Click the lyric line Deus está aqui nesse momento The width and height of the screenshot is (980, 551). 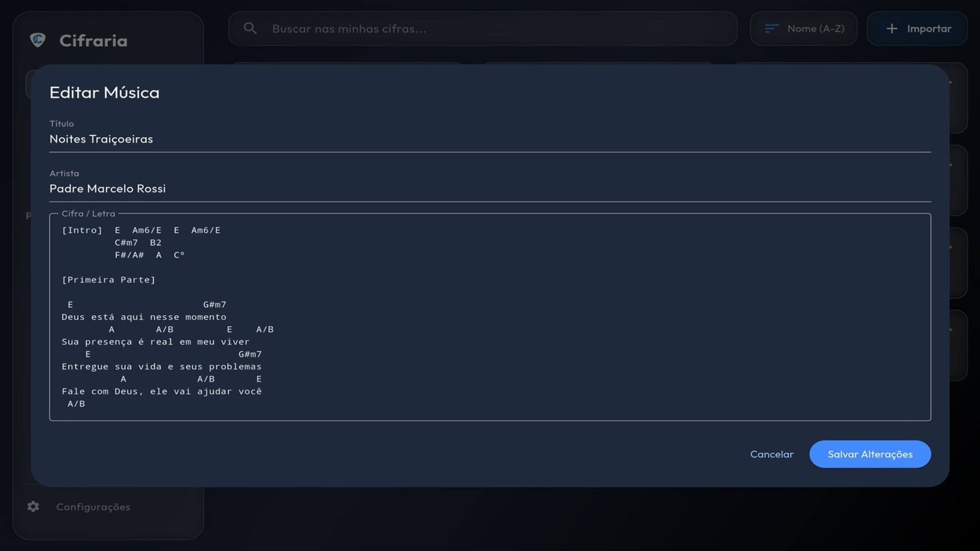click(144, 317)
